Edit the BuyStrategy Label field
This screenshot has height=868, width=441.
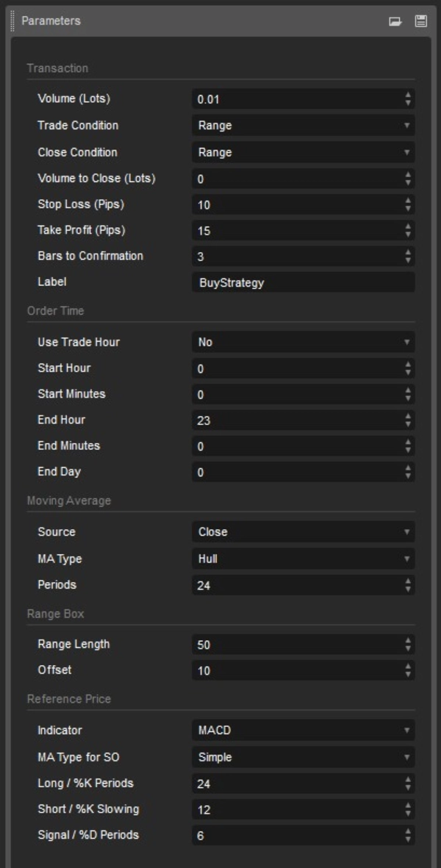301,282
